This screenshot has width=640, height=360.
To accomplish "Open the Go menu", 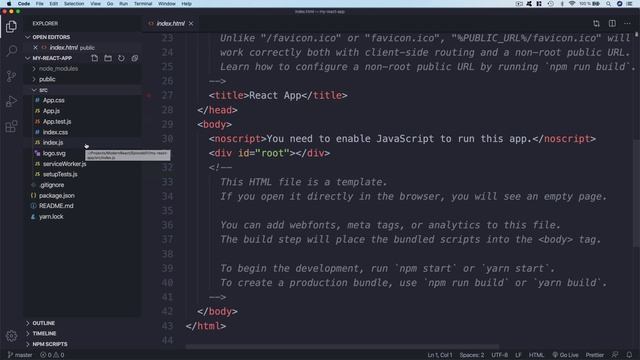I will (x=110, y=4).
